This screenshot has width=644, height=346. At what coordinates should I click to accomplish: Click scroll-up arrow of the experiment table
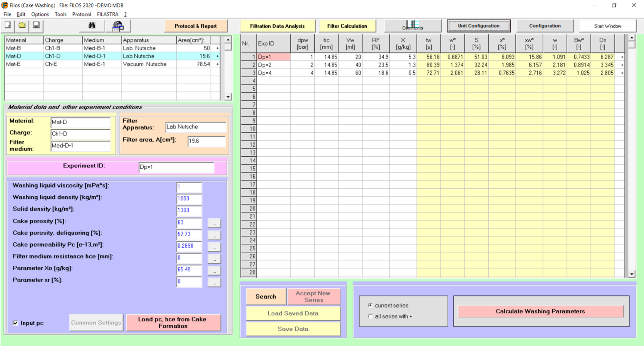[x=632, y=38]
